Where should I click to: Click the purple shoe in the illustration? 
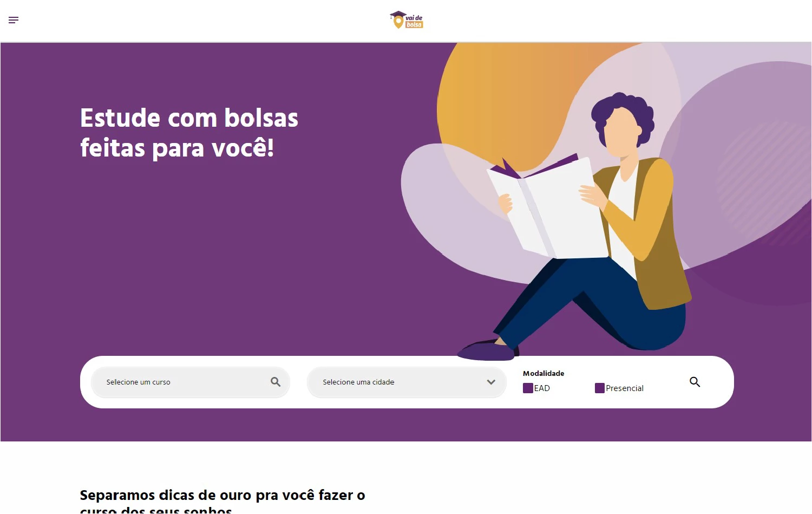(486, 350)
